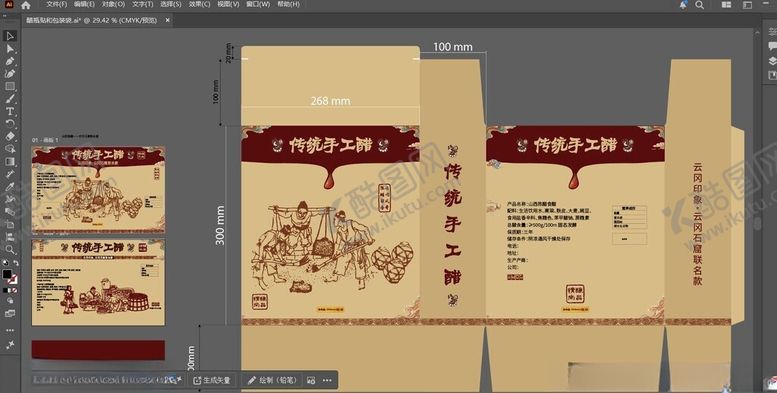Open the 文件(F) menu
777x393 pixels.
[x=56, y=4]
